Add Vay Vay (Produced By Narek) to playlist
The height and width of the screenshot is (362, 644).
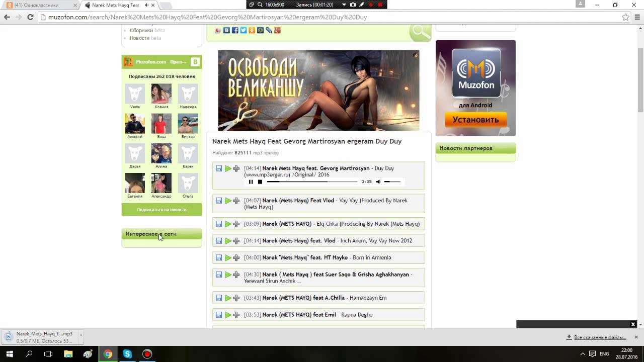pyautogui.click(x=236, y=201)
